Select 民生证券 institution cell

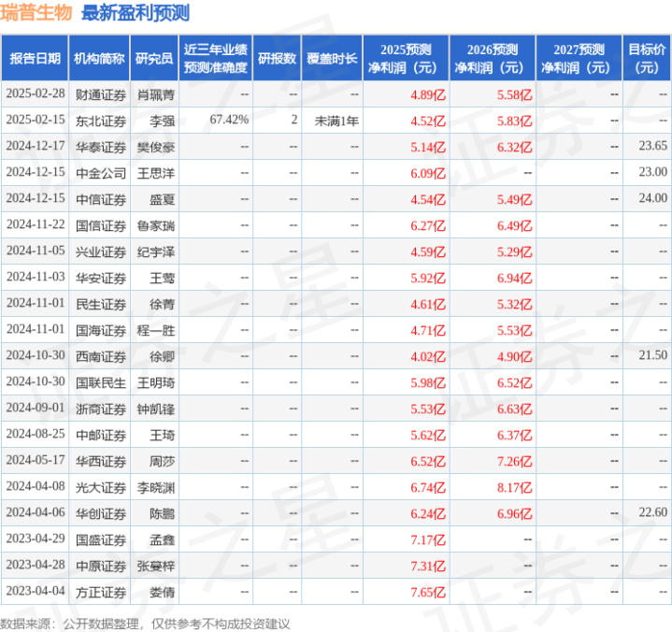click(x=101, y=305)
